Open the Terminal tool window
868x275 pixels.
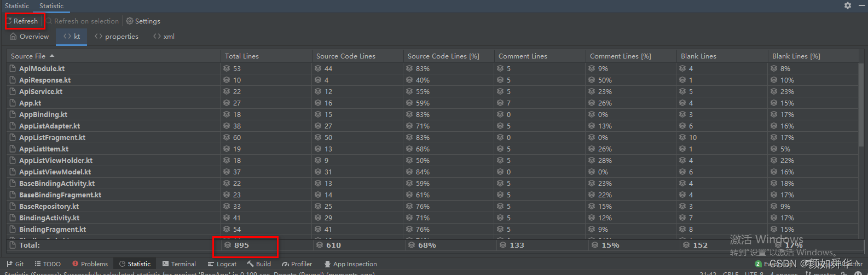tap(179, 264)
